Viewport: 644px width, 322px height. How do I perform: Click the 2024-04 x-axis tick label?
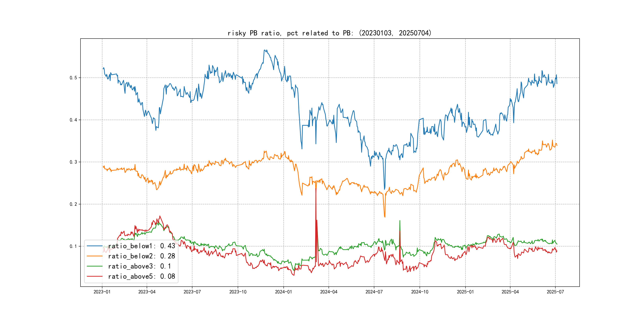click(x=329, y=292)
